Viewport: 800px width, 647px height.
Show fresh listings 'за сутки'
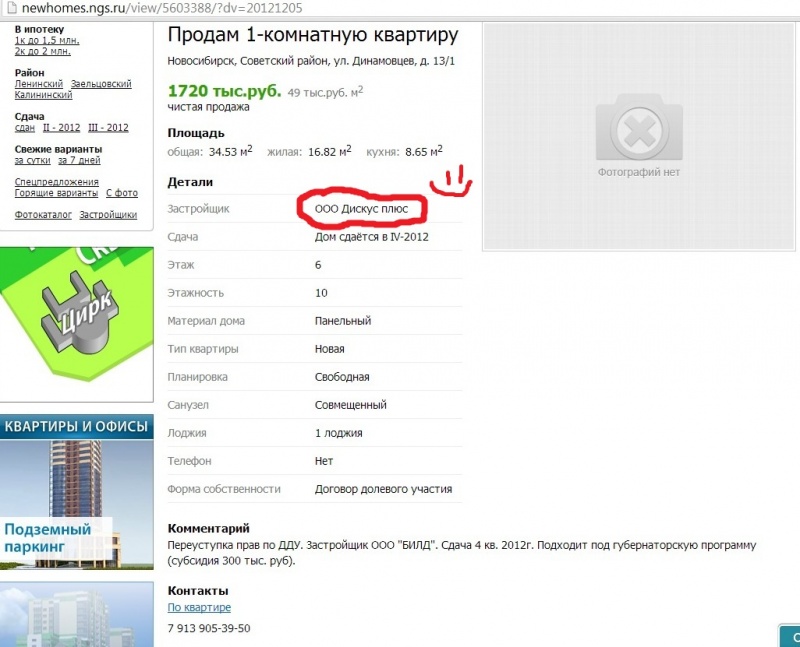tap(33, 160)
